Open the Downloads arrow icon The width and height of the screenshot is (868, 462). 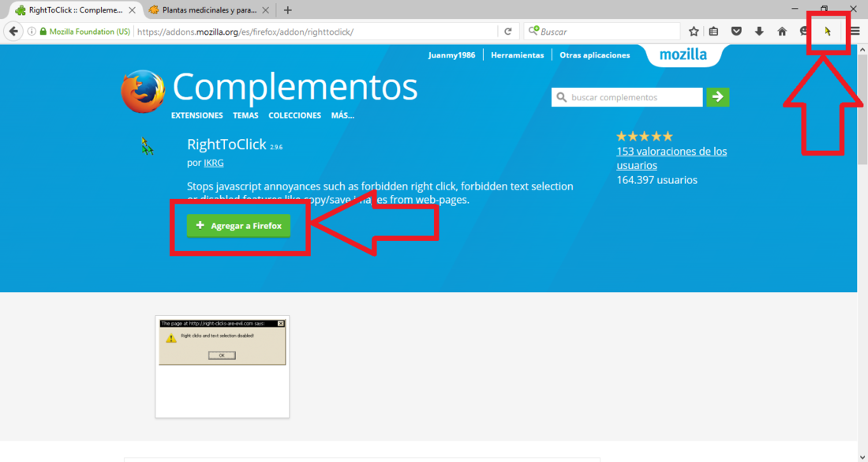759,32
